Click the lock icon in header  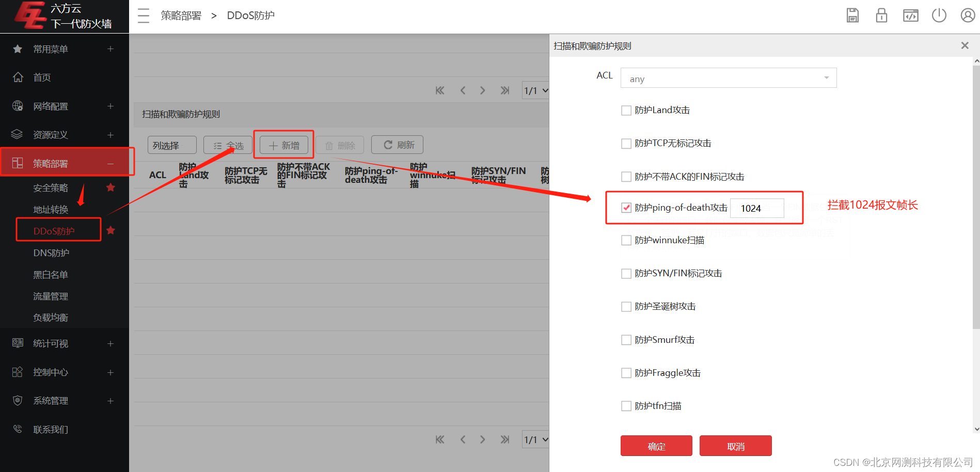tap(881, 15)
